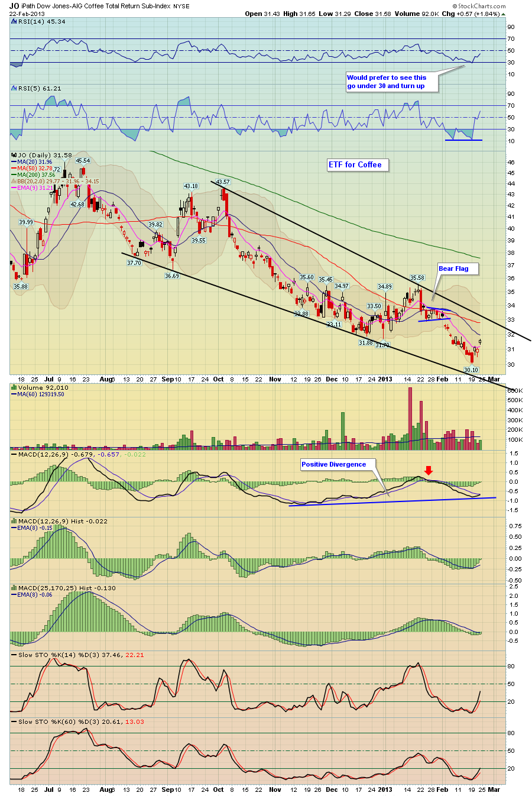
Task: Click the 600K volume axis label
Action: (x=515, y=391)
